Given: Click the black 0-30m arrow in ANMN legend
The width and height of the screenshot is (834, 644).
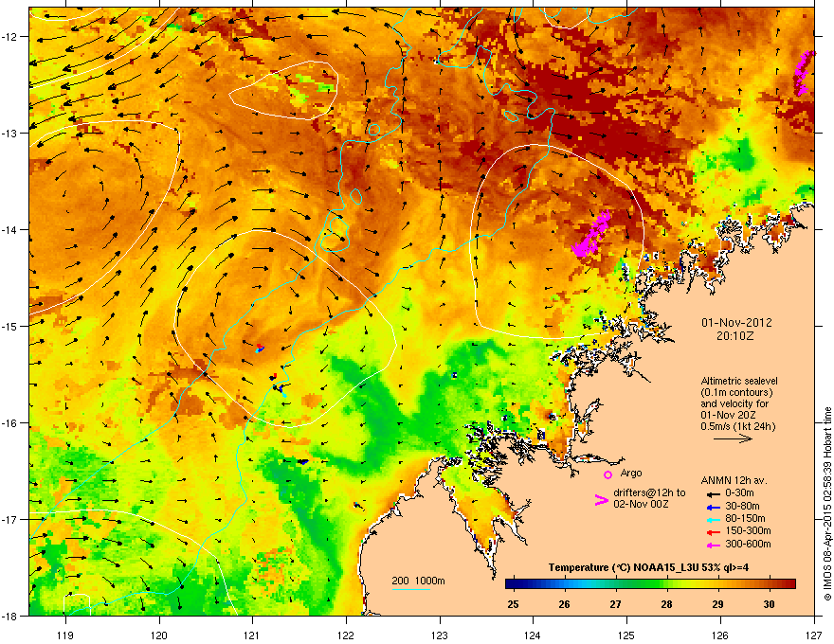Looking at the screenshot, I should pyautogui.click(x=713, y=493).
